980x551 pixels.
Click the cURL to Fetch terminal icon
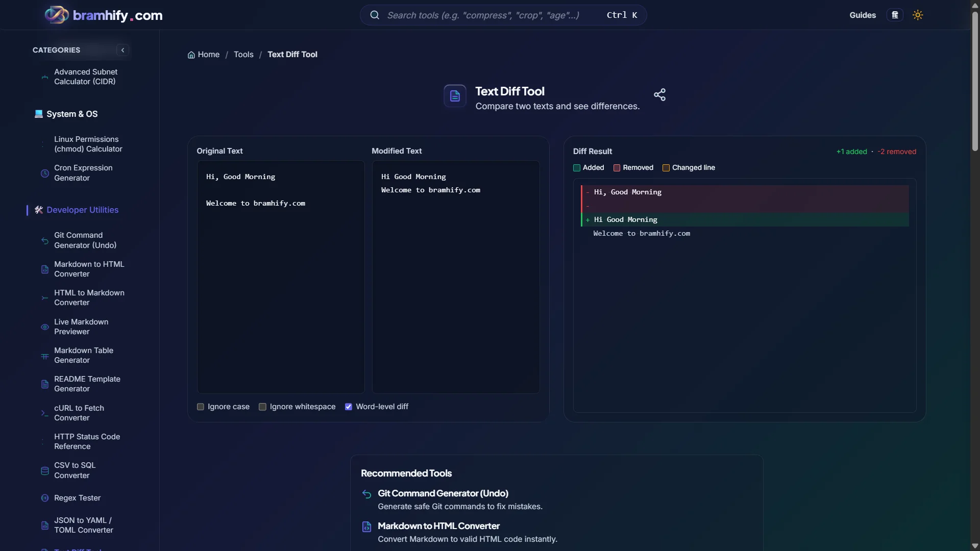pyautogui.click(x=45, y=413)
